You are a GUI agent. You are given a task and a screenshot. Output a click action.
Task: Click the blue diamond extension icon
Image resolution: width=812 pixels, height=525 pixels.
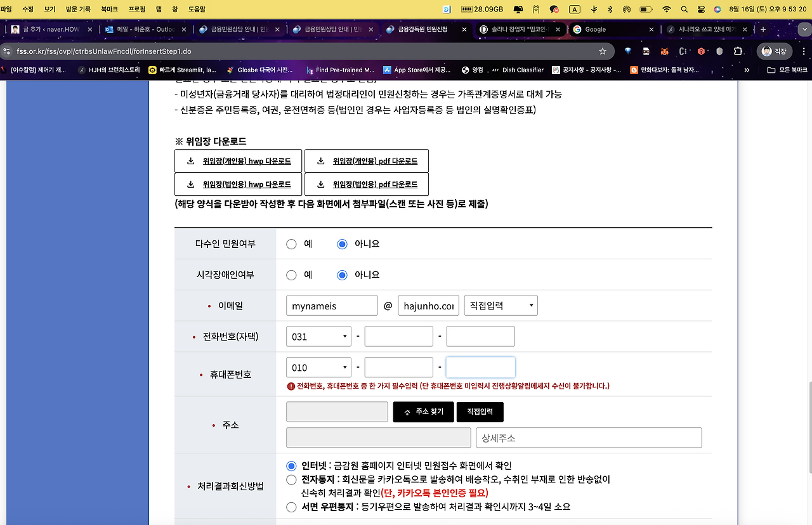point(629,49)
